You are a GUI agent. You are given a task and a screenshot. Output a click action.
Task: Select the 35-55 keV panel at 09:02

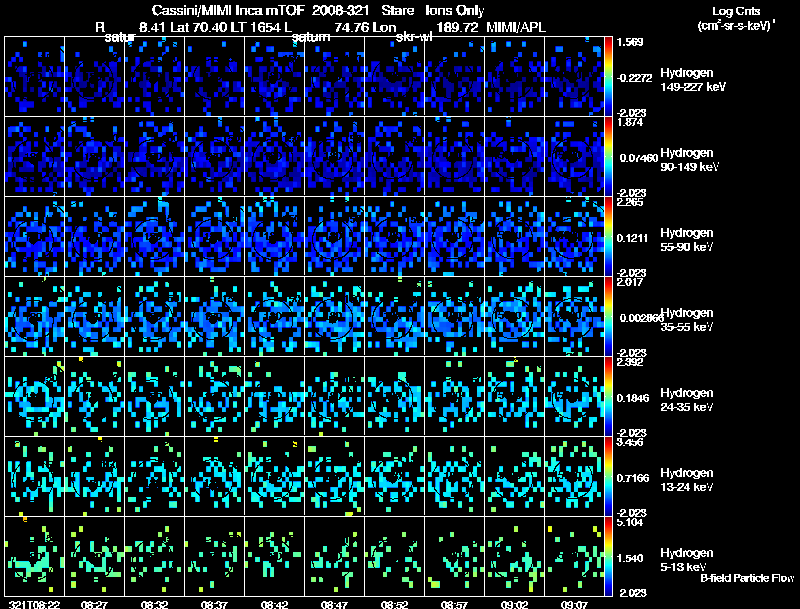click(514, 317)
